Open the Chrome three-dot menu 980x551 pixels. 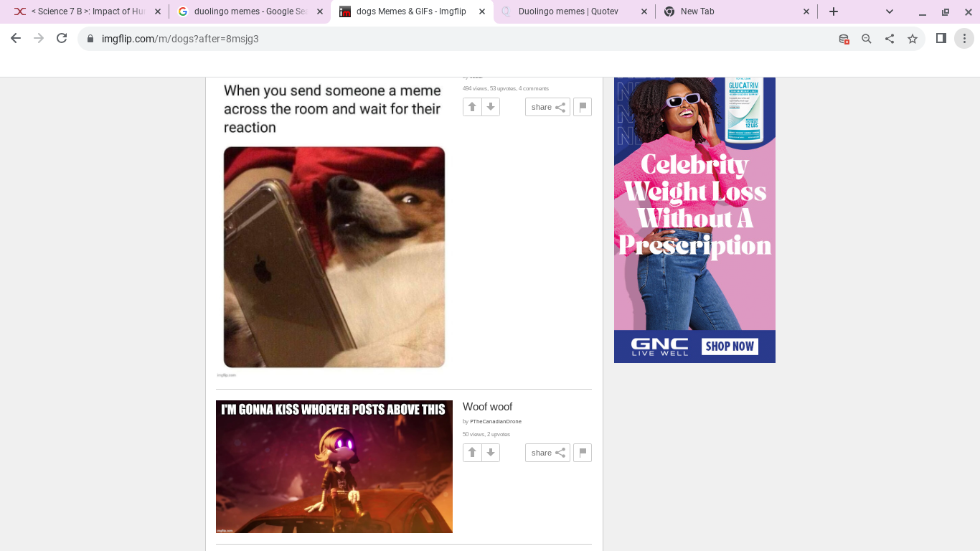964,39
